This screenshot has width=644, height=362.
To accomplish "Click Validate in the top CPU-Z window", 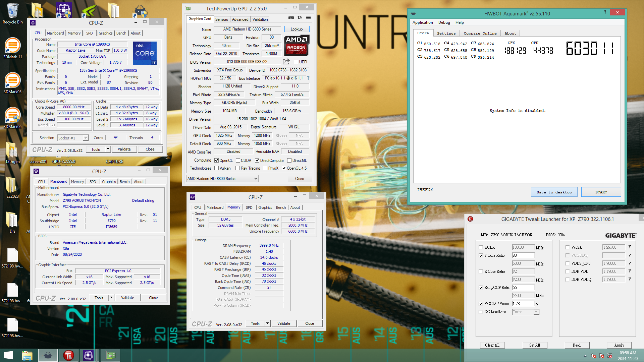I will [124, 149].
